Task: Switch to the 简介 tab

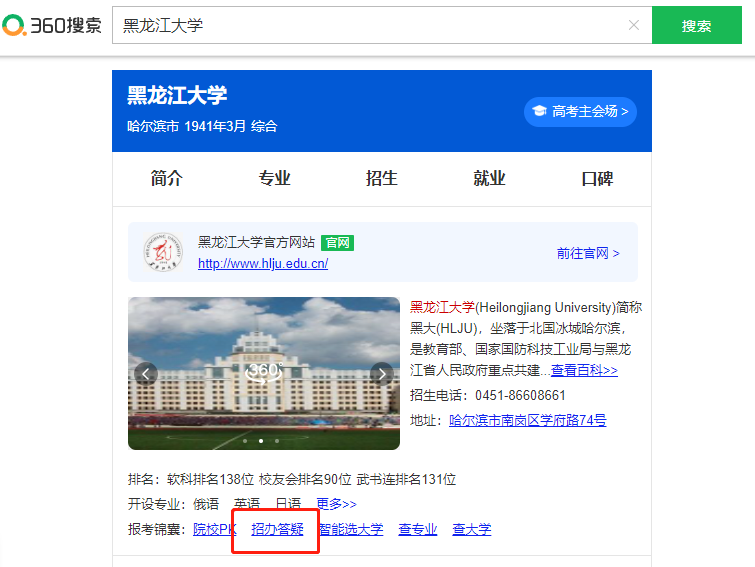Action: click(167, 179)
